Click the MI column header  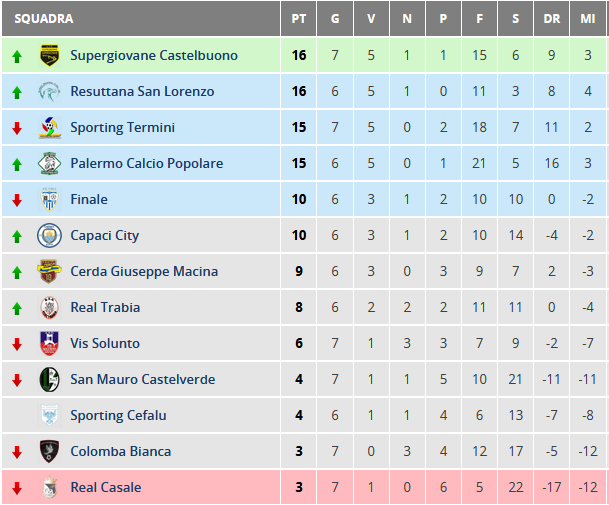588,19
